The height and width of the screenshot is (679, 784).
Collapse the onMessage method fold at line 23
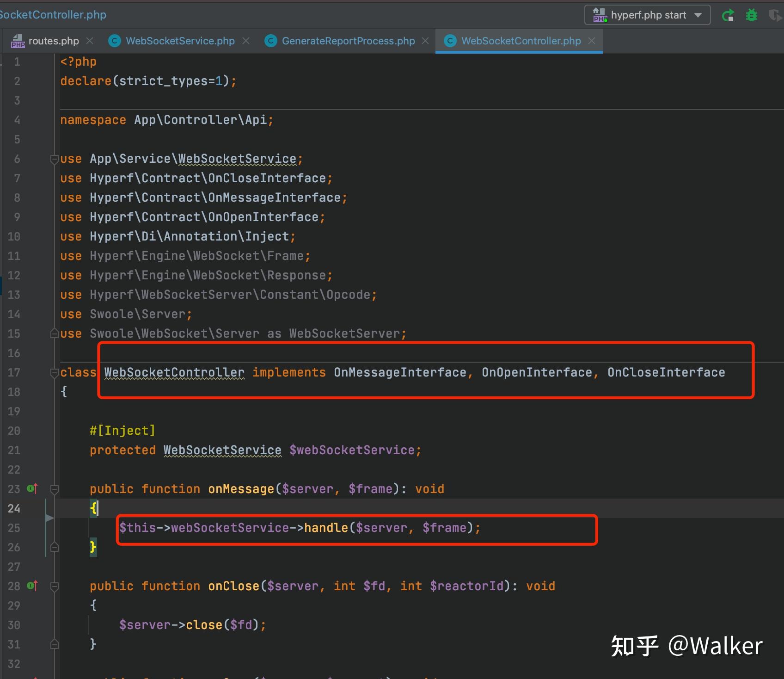[x=55, y=489]
